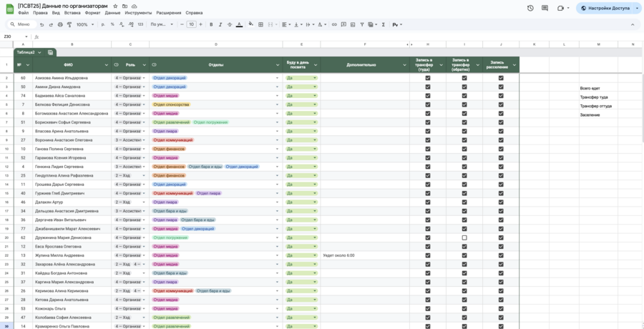Expand the Таблица2 table name dropdown

39,52
